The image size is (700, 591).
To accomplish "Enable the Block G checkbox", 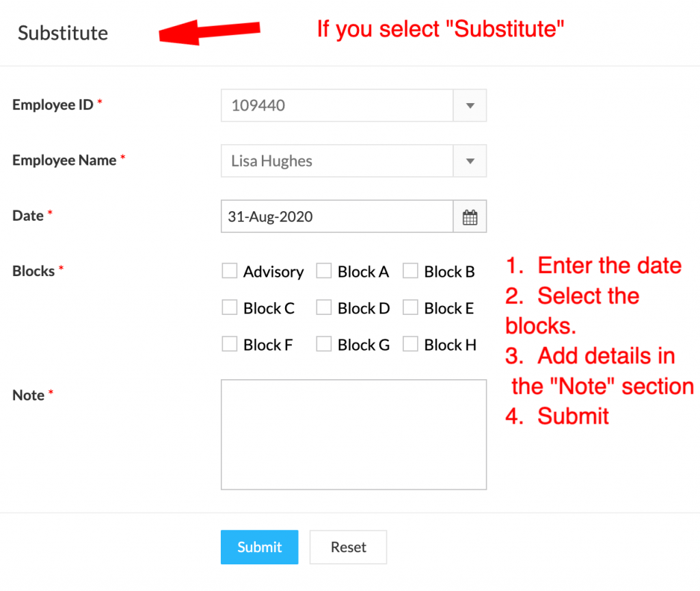I will pyautogui.click(x=324, y=344).
